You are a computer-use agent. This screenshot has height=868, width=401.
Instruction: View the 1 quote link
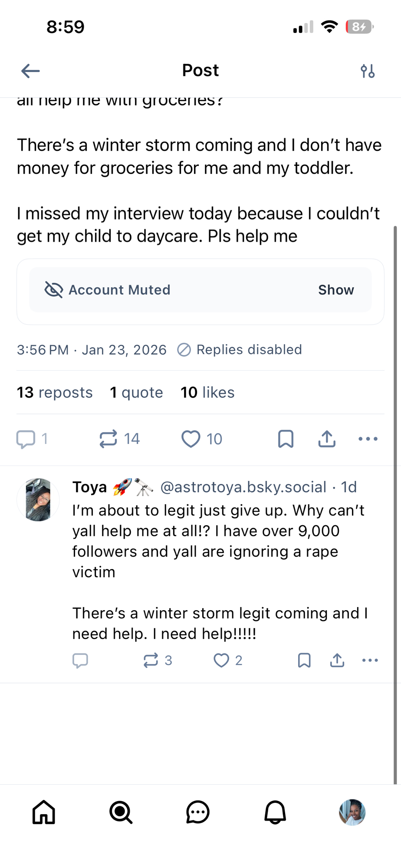click(136, 392)
